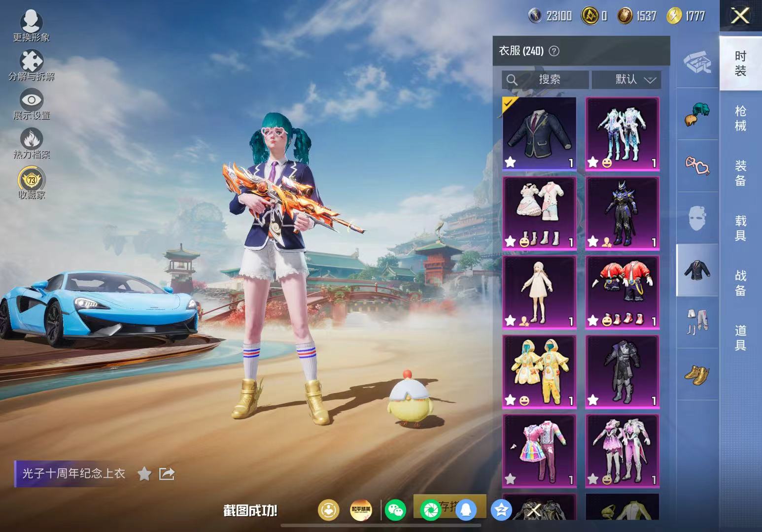This screenshot has width=762, height=532.
Task: Click the silver coin currency icon beside 23100
Action: (x=535, y=16)
